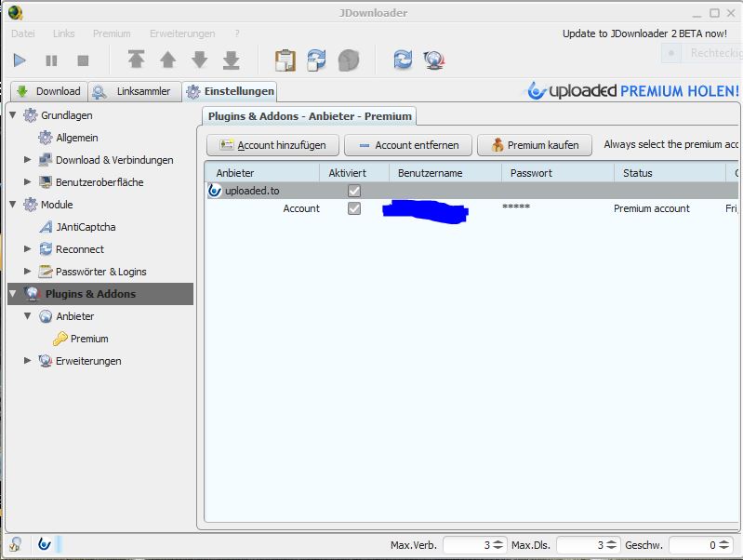
Task: Adjust the Geschw. spinner arrows
Action: (723, 545)
